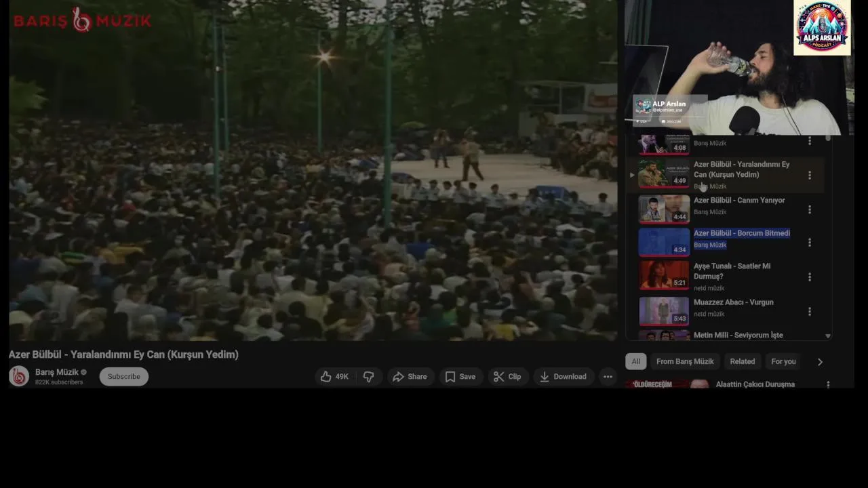
Task: Open options for Alaattin Çakıcı Duruşma video
Action: pos(828,385)
